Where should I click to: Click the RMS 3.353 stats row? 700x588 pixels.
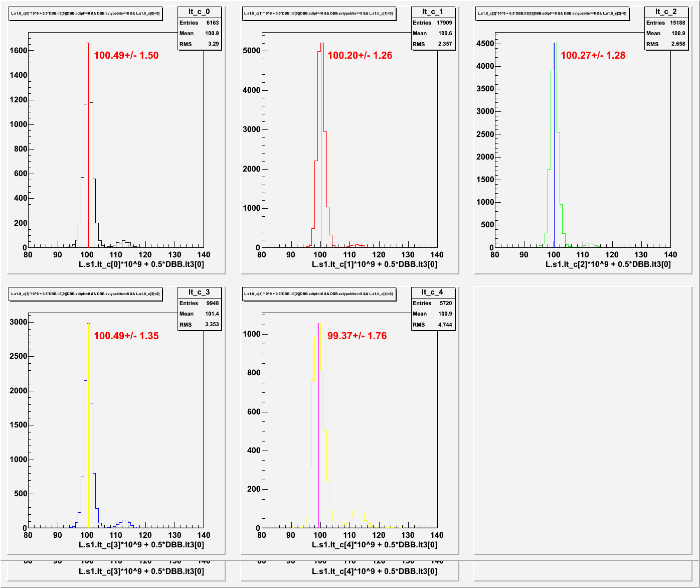(199, 325)
